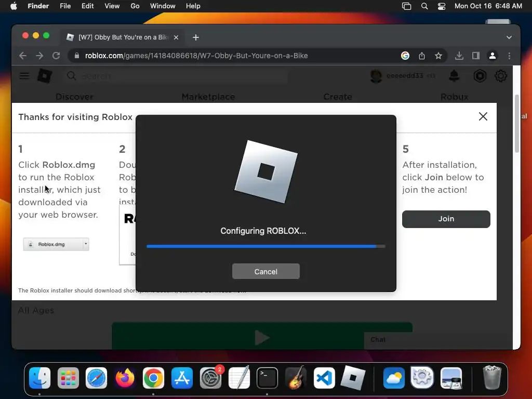Screen dimensions: 532x399
Task: Open GarageBand from the Dock
Action: (296, 378)
